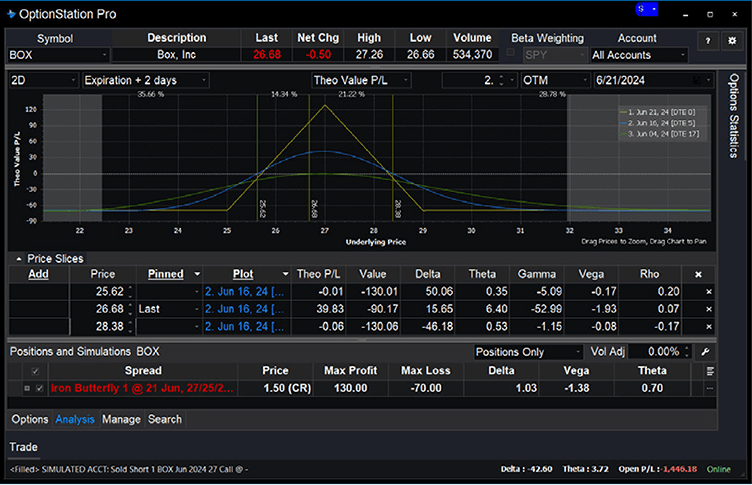Adjust the 25.62 price stepper

pos(130,292)
